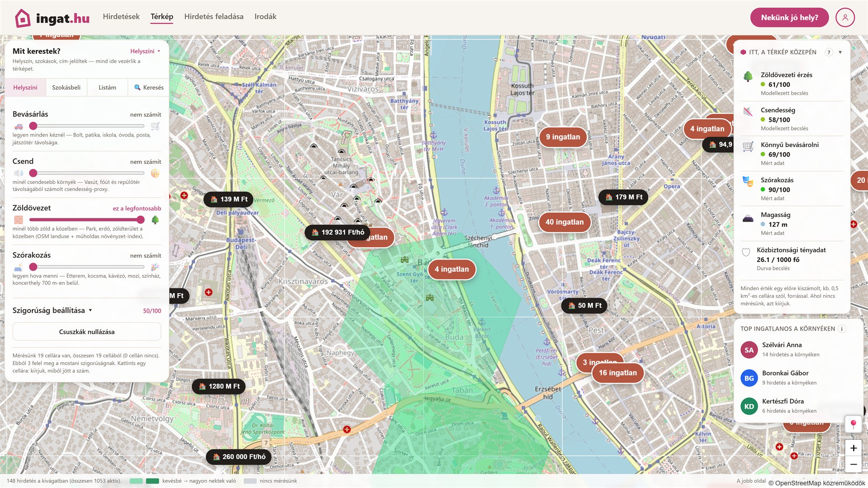The width and height of the screenshot is (868, 488).
Task: Click the Nekünk jó hely? button
Action: [x=789, y=17]
